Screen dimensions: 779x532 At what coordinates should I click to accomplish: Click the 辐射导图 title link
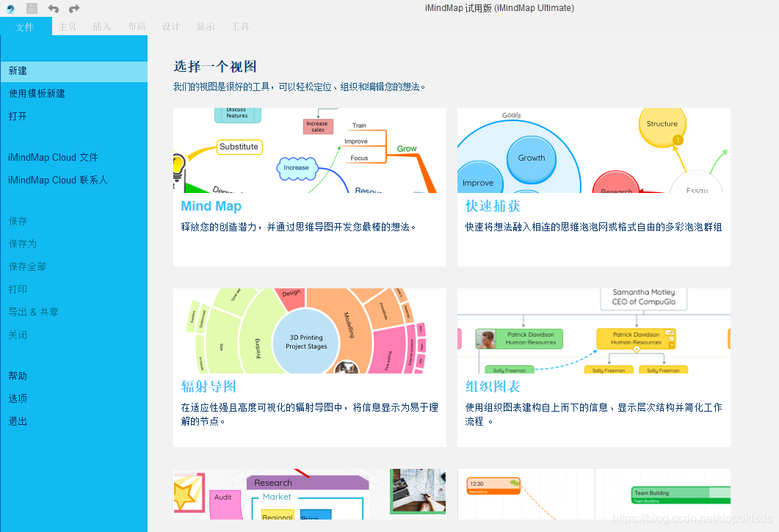pos(209,387)
